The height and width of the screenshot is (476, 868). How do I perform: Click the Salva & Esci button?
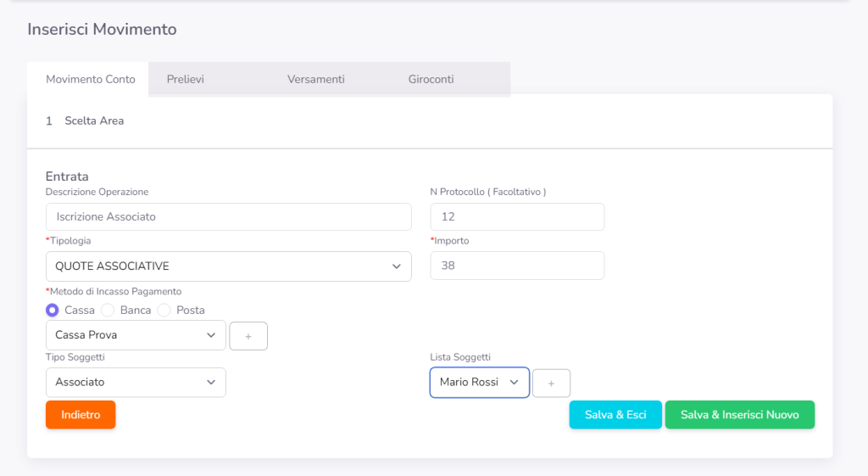pyautogui.click(x=615, y=415)
